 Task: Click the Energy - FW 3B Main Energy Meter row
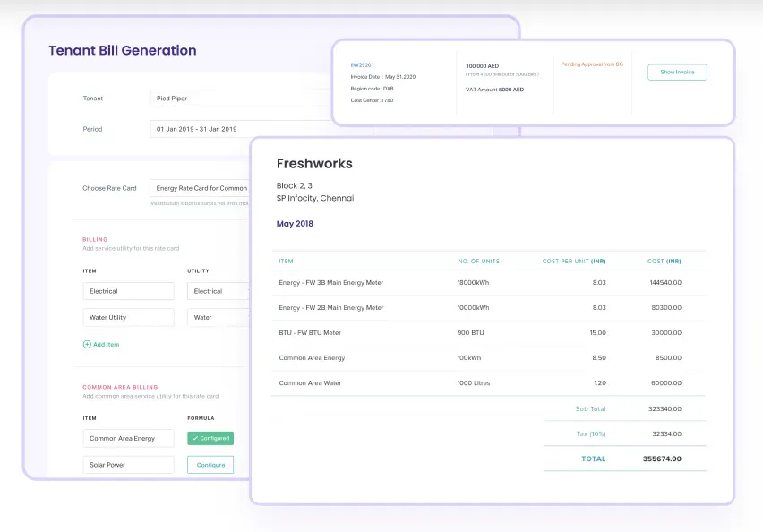[x=488, y=283]
